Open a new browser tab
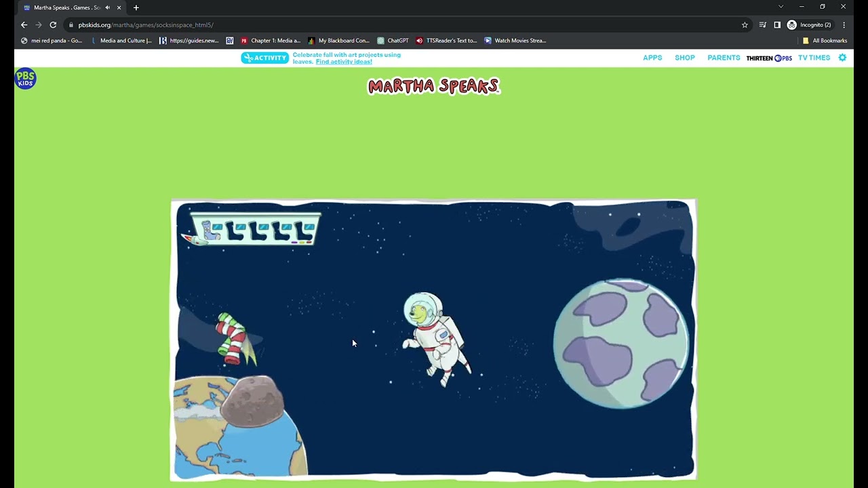Viewport: 868px width, 488px height. point(136,7)
